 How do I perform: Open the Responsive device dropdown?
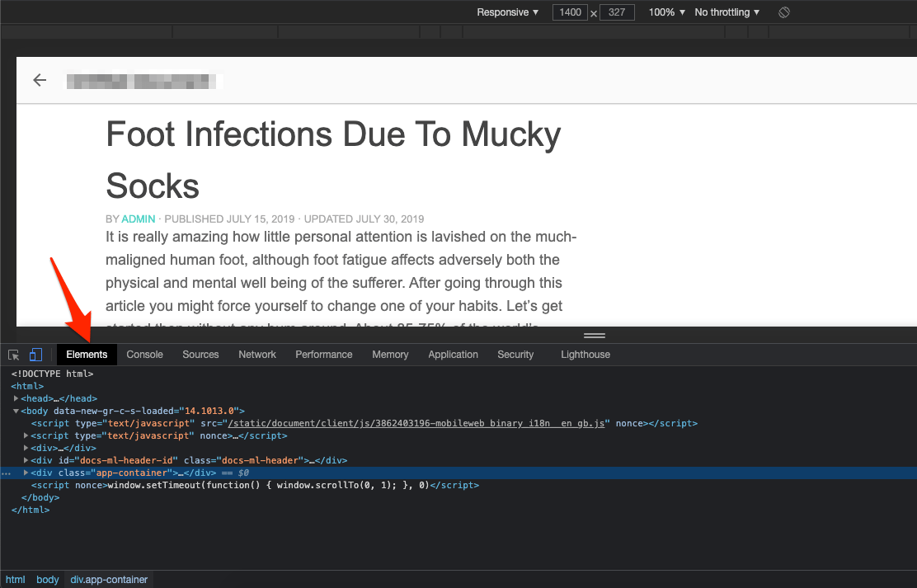tap(507, 12)
